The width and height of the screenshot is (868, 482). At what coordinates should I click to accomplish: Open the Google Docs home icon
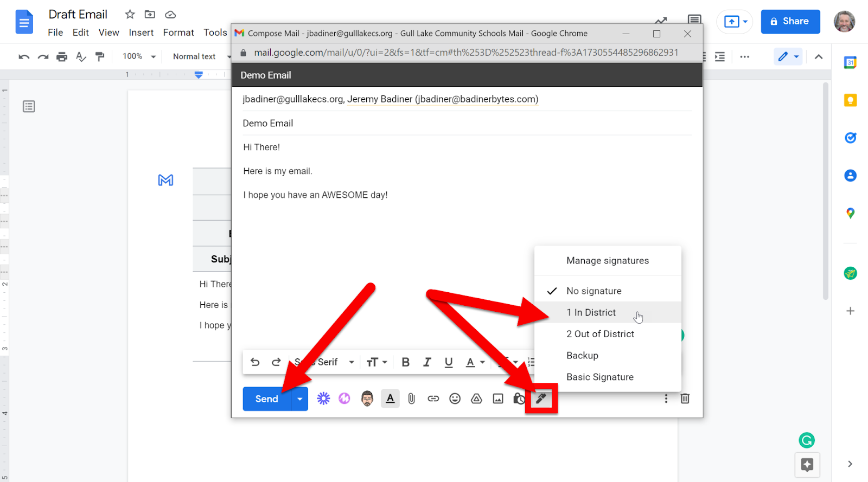click(24, 23)
